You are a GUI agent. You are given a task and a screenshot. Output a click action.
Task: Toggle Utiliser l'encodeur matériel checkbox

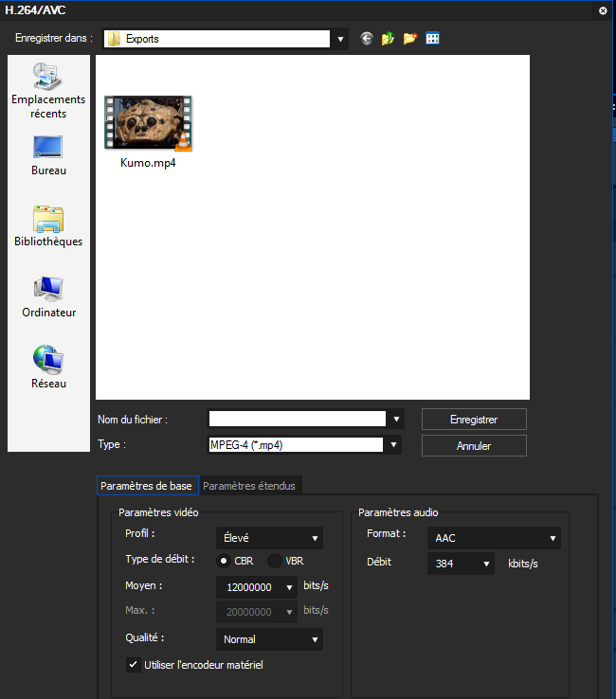click(133, 665)
